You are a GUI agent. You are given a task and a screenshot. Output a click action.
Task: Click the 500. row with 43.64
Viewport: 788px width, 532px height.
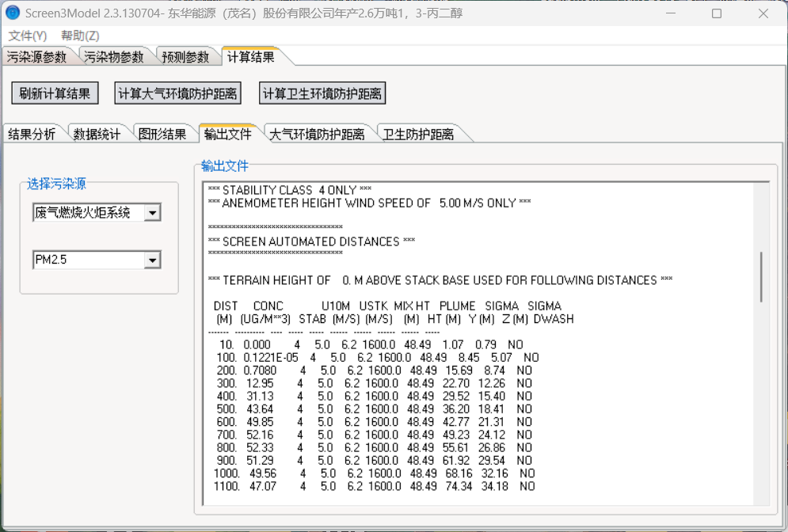[x=375, y=409]
